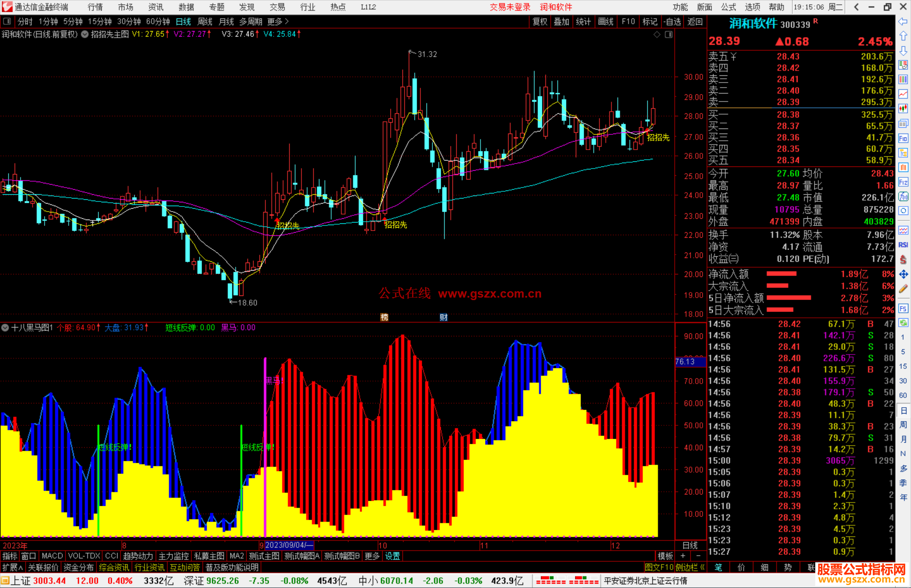Click the 设置 indicator settings link
The height and width of the screenshot is (588, 911).
tap(392, 556)
